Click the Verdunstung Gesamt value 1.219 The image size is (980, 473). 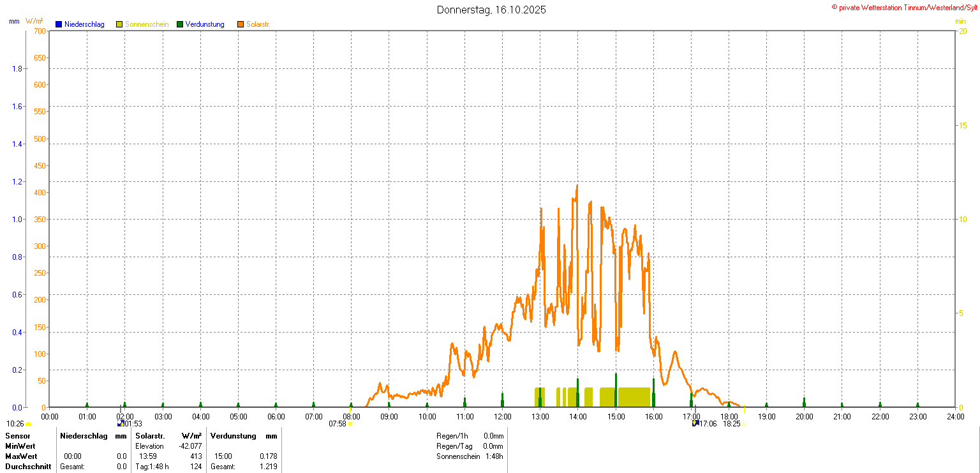pos(269,467)
